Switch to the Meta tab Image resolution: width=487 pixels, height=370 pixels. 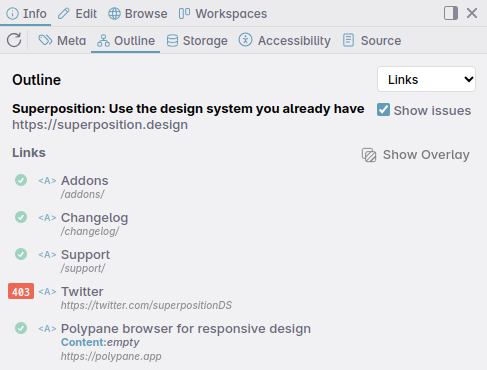(x=62, y=41)
